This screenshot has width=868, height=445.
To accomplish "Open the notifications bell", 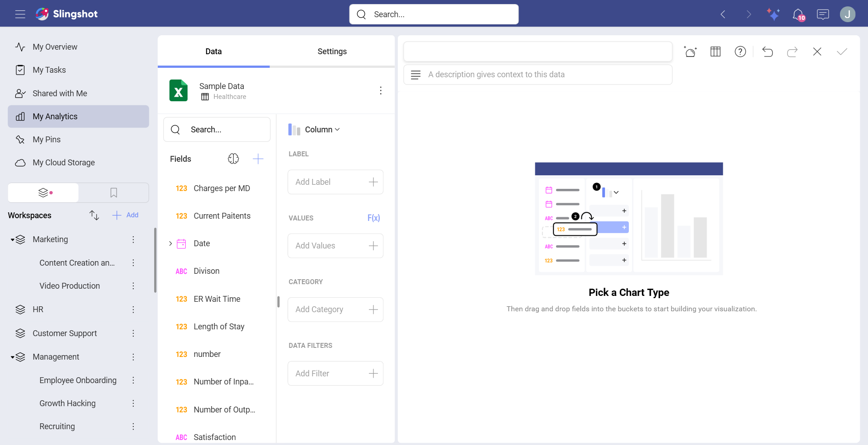I will tap(798, 14).
